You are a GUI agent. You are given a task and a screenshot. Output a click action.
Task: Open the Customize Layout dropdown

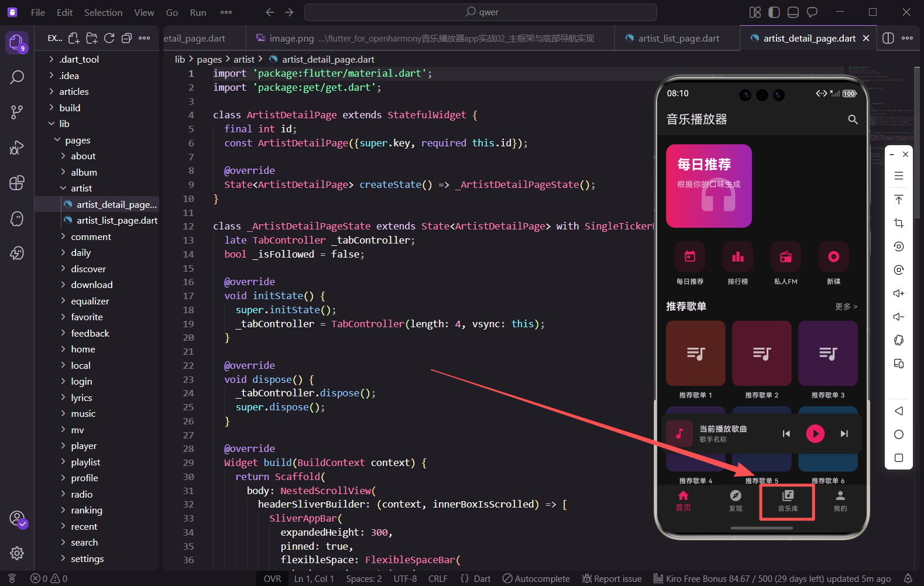(755, 12)
